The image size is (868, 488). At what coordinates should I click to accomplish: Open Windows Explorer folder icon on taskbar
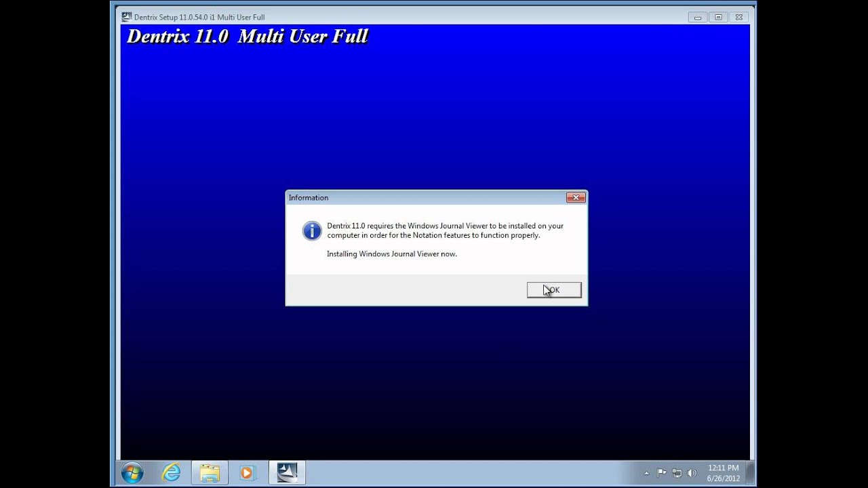click(x=210, y=472)
